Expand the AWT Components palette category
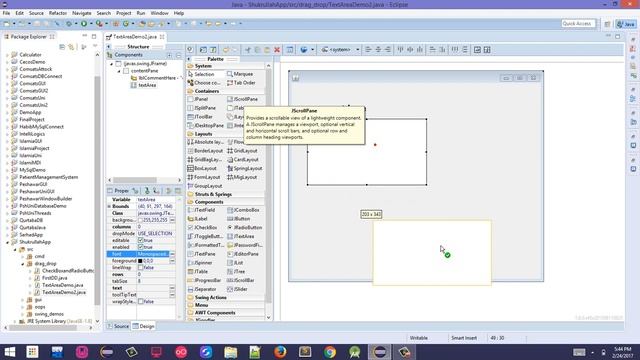Viewport: 640px width, 360px height. coord(215,313)
